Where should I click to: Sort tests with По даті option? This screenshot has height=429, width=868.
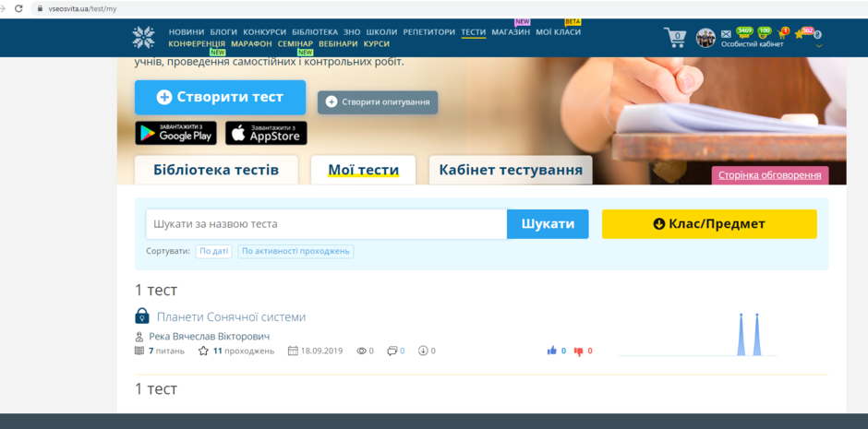213,251
